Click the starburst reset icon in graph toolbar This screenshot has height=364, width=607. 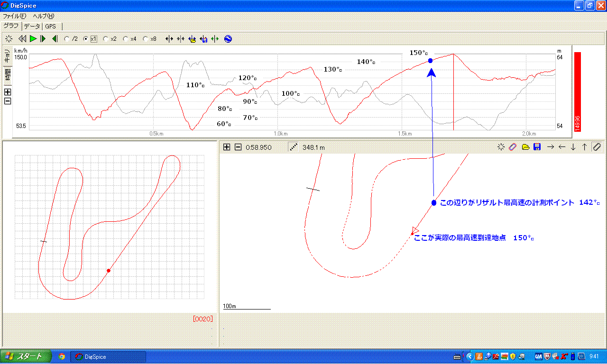pyautogui.click(x=9, y=39)
